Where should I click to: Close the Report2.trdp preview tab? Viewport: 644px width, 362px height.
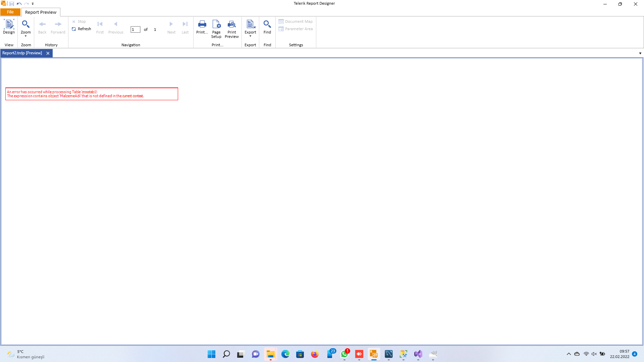(x=48, y=53)
